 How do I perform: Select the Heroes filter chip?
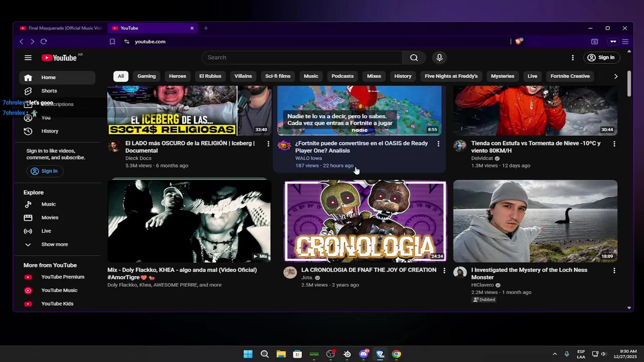178,76
